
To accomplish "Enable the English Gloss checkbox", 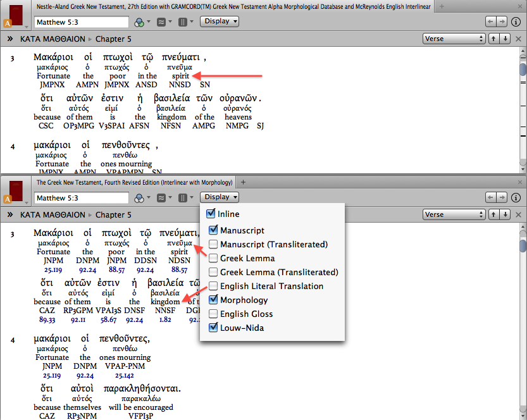I will [213, 314].
